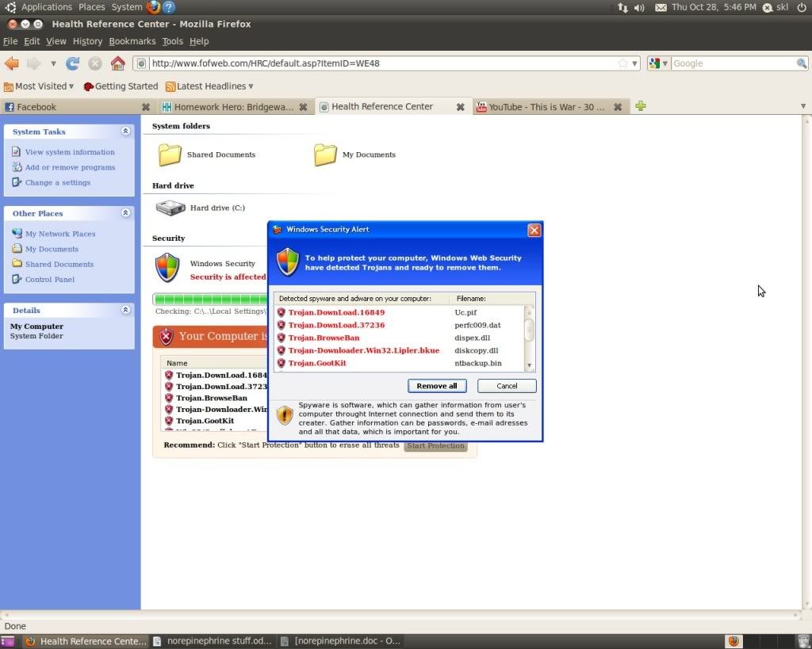Open the Places menu in top panel

click(x=92, y=6)
